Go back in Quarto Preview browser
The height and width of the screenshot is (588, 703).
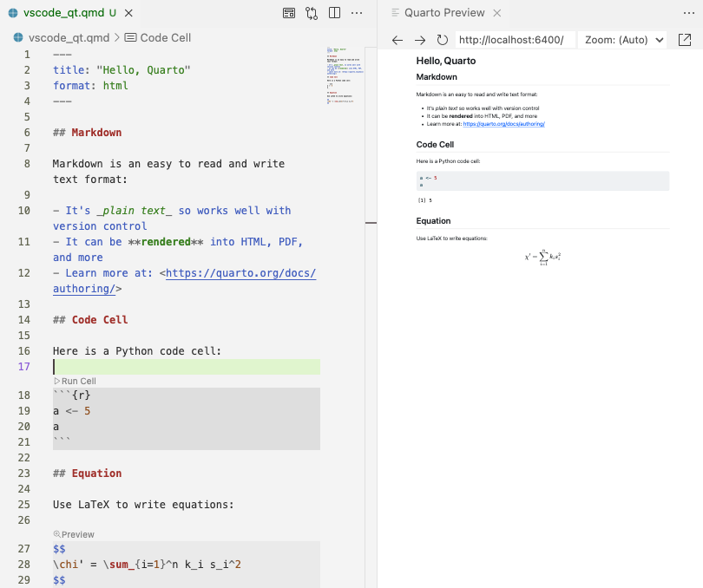pos(397,41)
